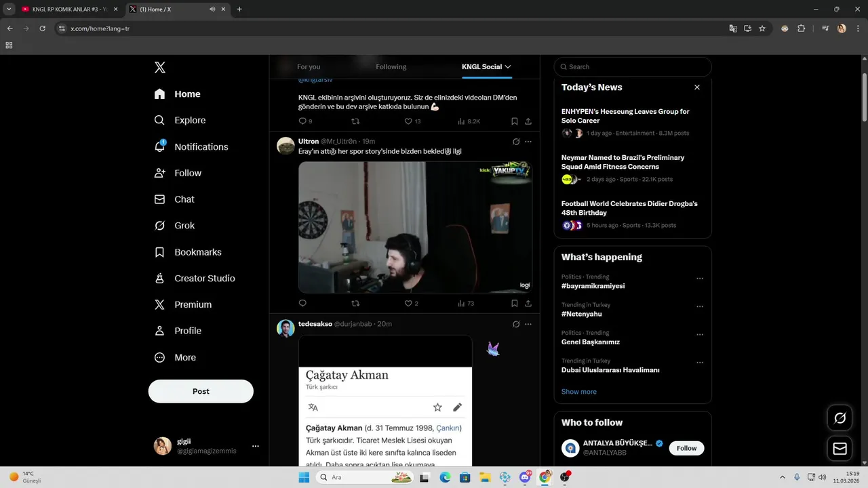The width and height of the screenshot is (868, 488).
Task: Bookmark the KNGL arşiv post
Action: pyautogui.click(x=515, y=121)
